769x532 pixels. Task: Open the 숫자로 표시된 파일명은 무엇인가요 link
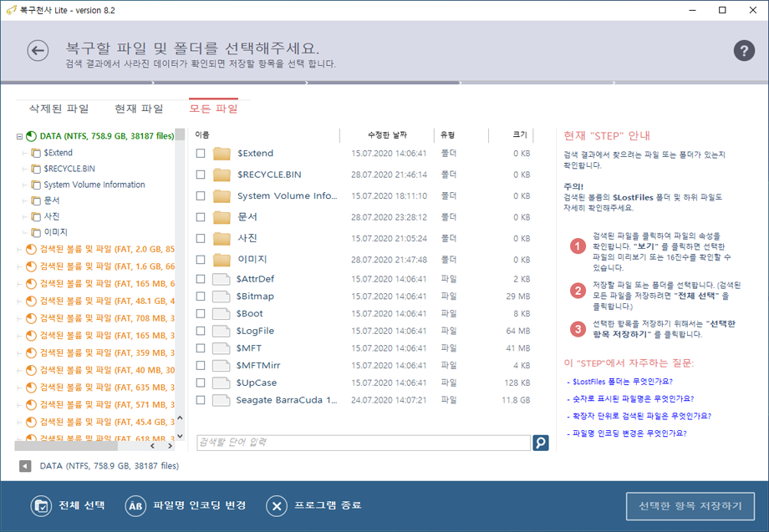point(633,398)
